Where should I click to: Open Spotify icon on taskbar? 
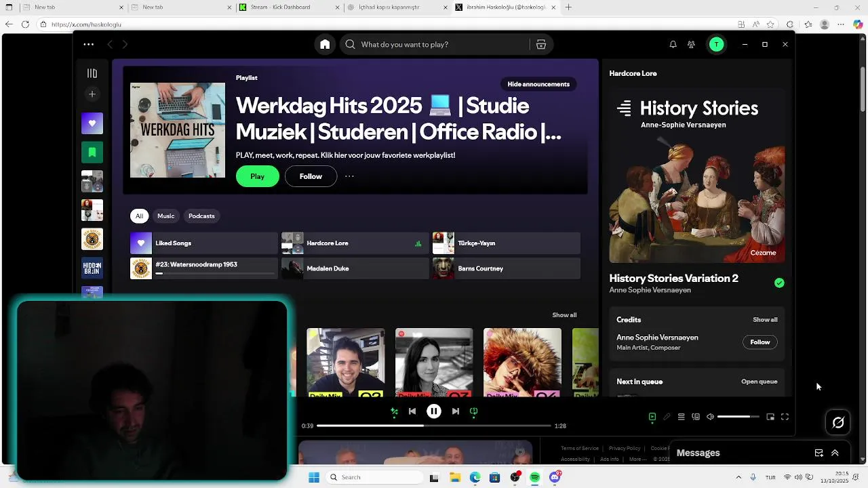point(534,477)
